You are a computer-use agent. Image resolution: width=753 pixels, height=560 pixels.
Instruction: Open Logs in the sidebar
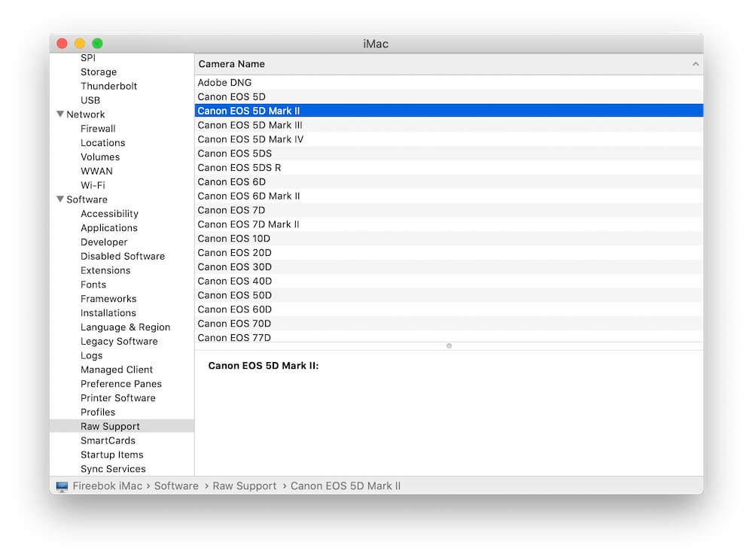91,355
